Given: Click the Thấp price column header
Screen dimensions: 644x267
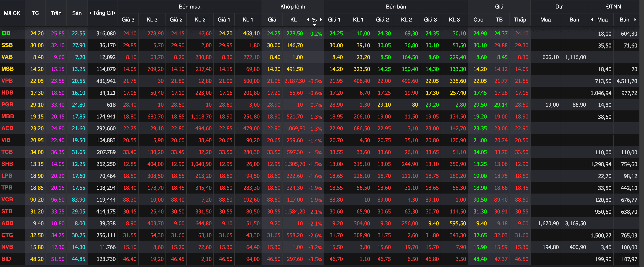Looking at the screenshot, I should point(520,20).
